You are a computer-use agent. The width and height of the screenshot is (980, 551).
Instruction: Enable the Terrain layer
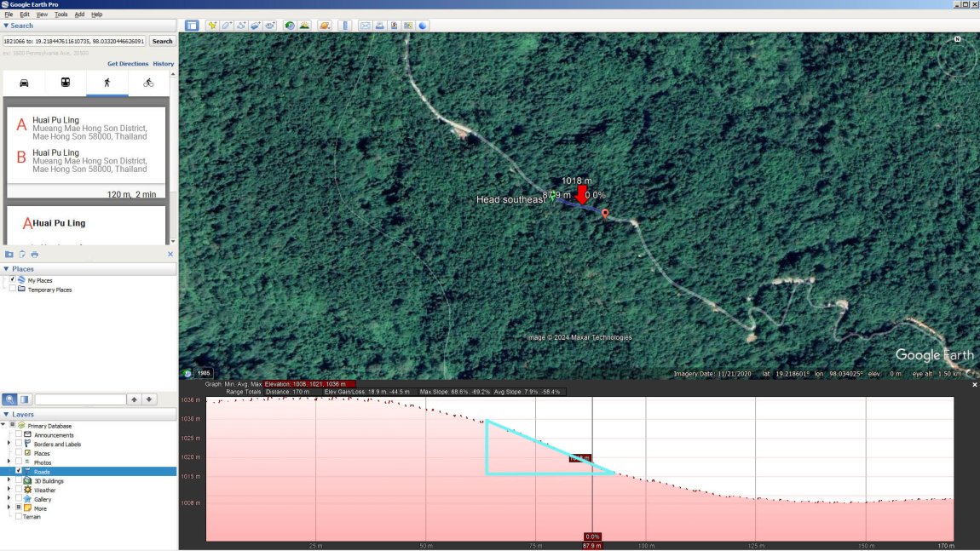[19, 516]
